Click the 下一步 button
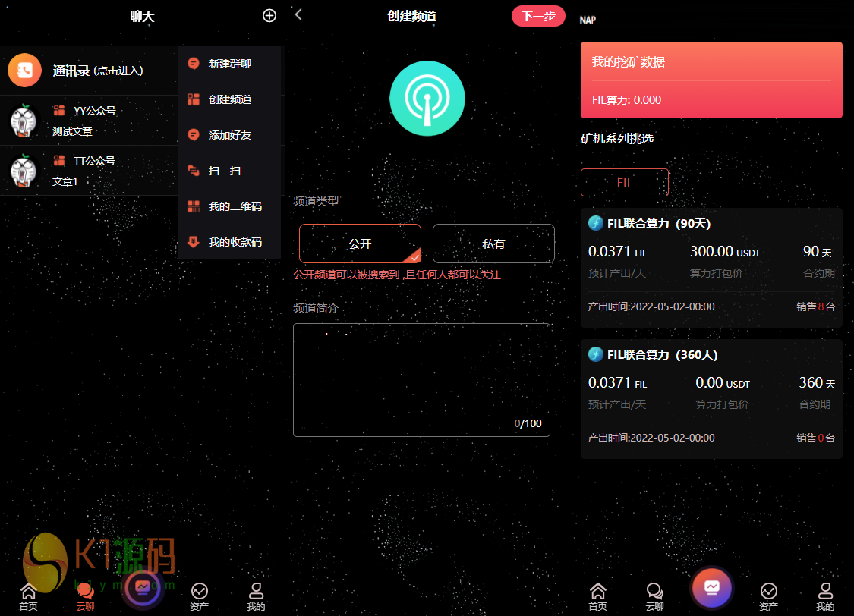The image size is (854, 616). pyautogui.click(x=538, y=16)
